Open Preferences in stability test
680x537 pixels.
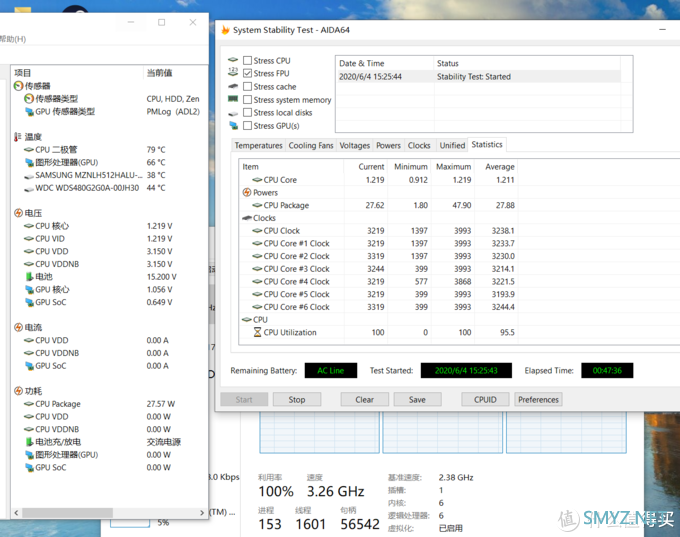pyautogui.click(x=538, y=399)
